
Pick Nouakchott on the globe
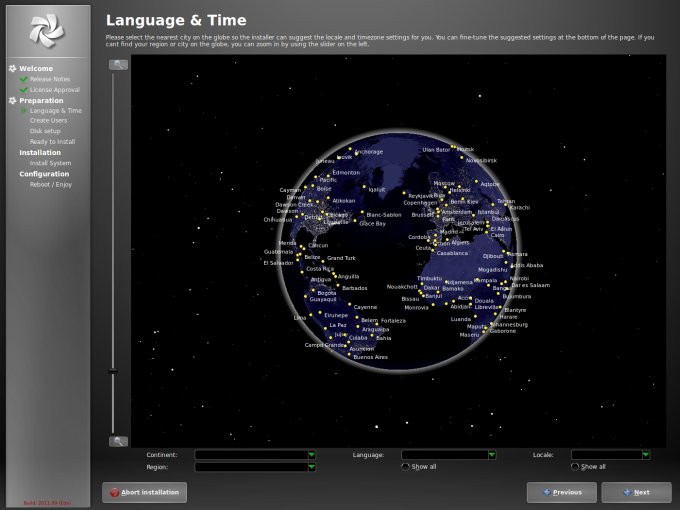coord(402,287)
